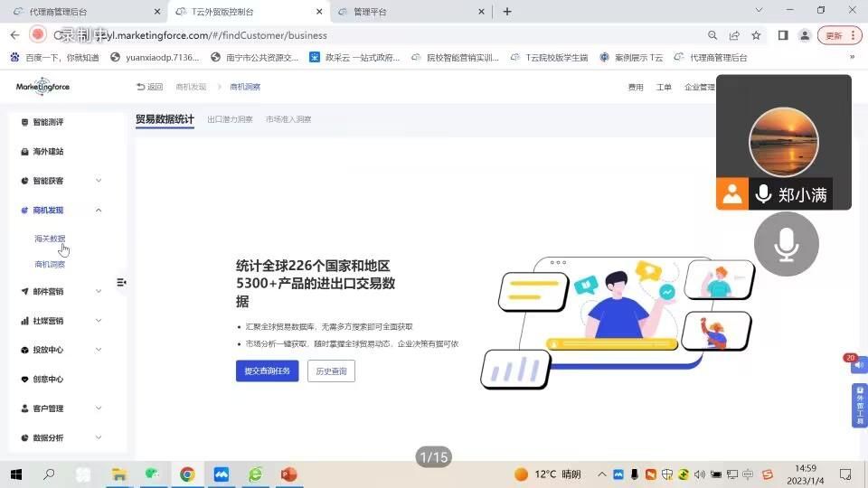Screen dimensions: 868x488
Task: Select 海关数据 in the sidebar
Action: click(x=50, y=239)
